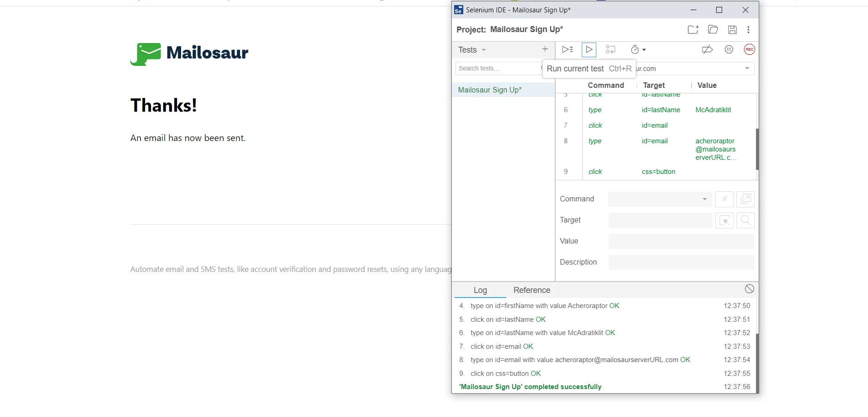Viewport: 868px width, 417px height.
Task: Toggle the Clear log icon
Action: (x=749, y=289)
